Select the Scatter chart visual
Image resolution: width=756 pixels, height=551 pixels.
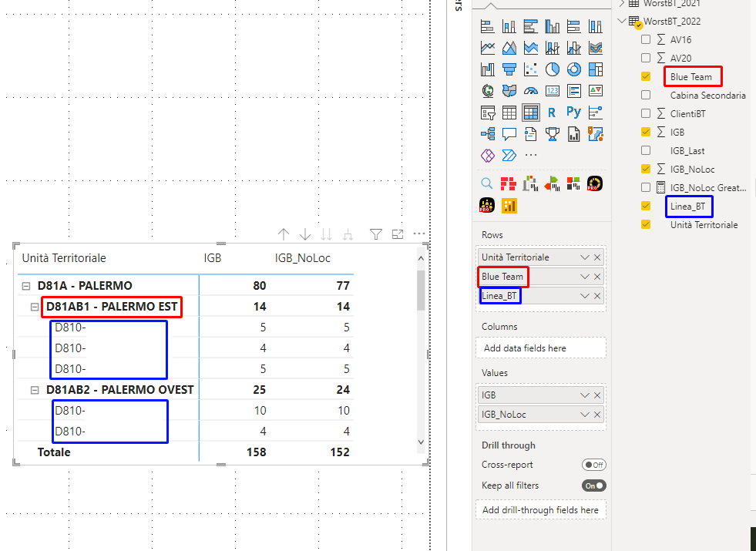531,69
